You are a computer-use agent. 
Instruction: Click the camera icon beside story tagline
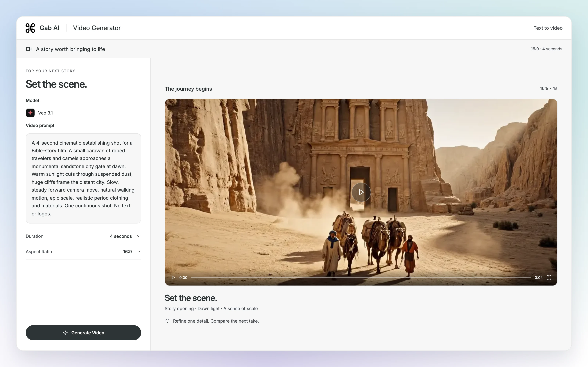coord(29,49)
